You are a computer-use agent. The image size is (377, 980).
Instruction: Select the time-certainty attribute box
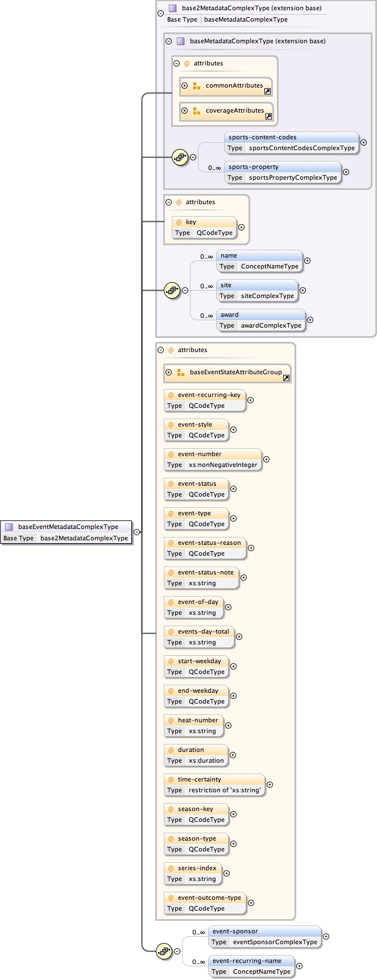pos(214,784)
